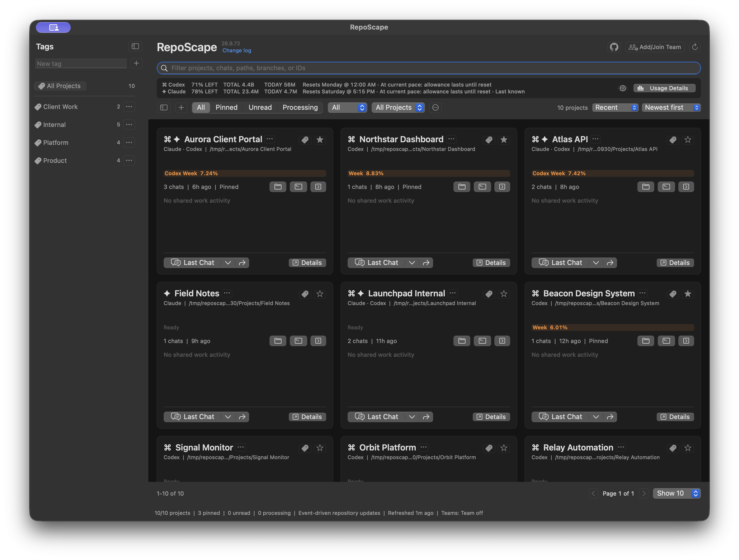The image size is (739, 560).
Task: Click play-square icon on Atlas API card
Action: point(686,187)
